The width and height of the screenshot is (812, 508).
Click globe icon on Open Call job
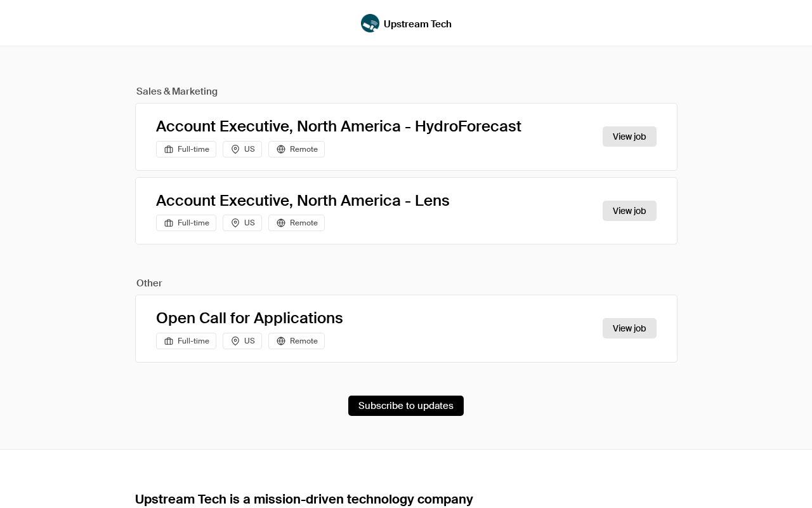[x=281, y=341]
